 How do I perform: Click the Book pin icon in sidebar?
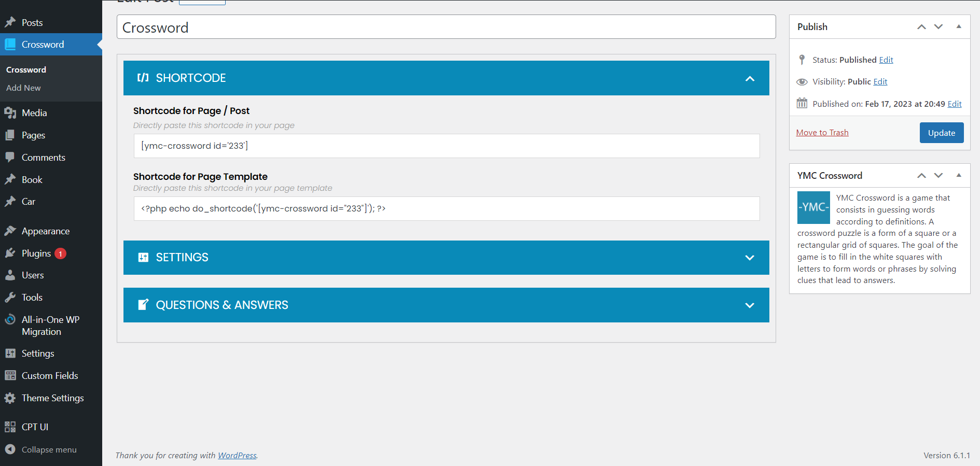[10, 179]
